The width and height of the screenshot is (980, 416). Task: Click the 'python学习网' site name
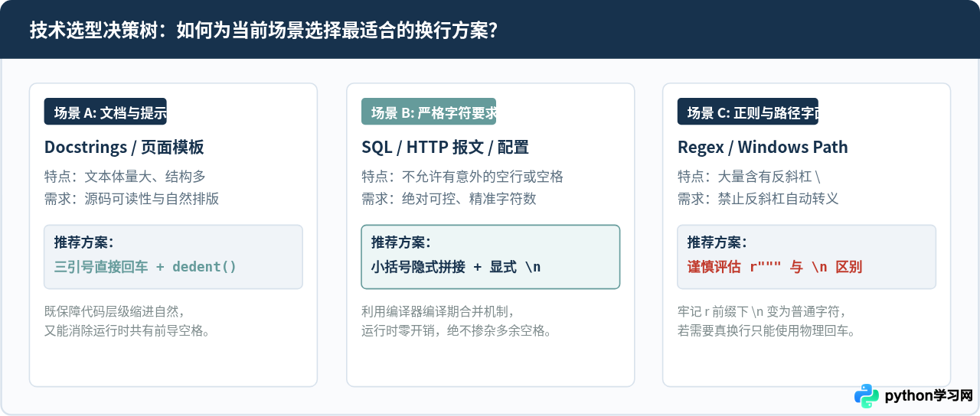[x=929, y=396]
